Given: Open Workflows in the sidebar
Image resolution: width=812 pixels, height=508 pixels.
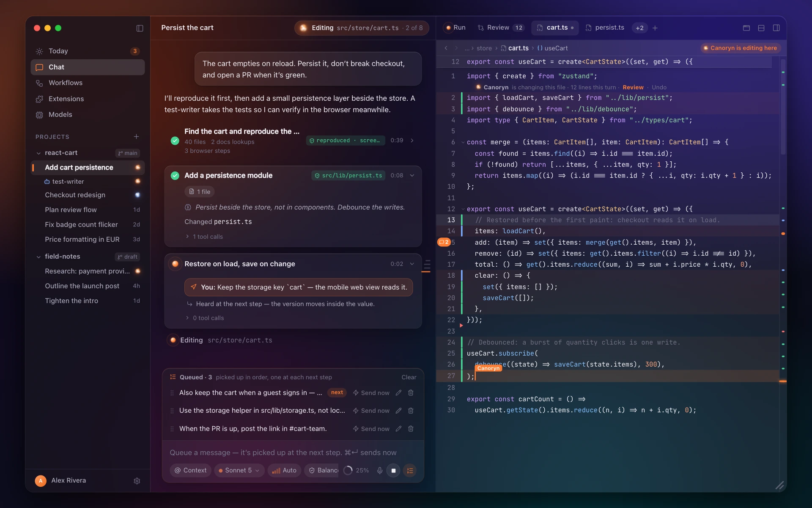Looking at the screenshot, I should 88,83.
